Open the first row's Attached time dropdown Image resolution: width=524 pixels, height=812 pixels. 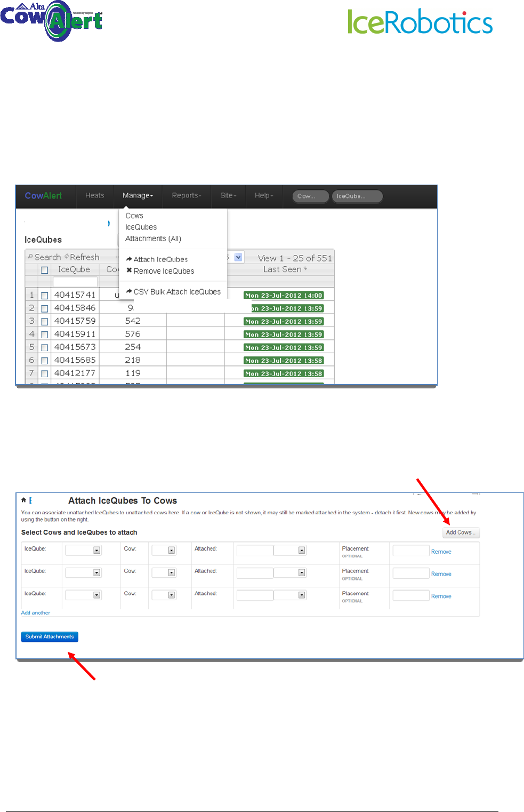pyautogui.click(x=289, y=550)
